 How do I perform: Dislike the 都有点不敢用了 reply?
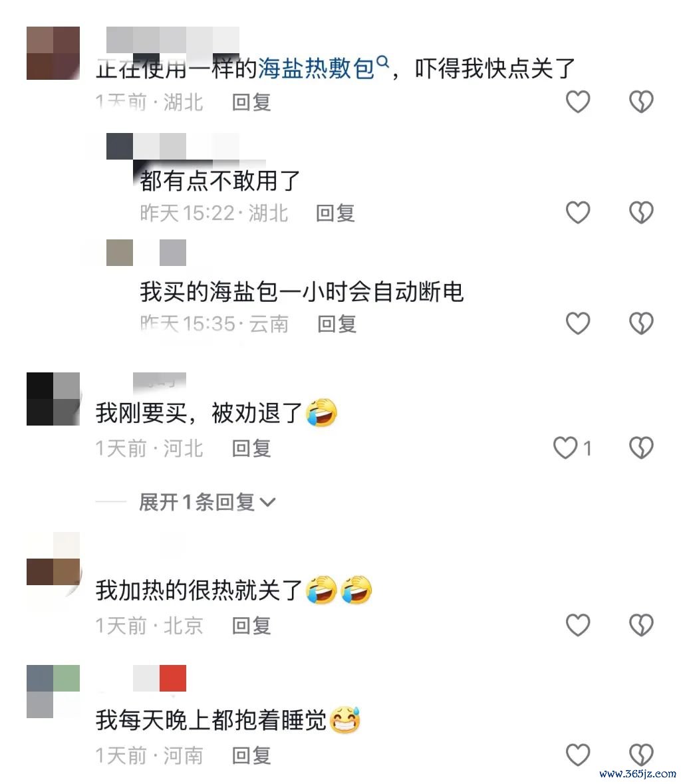(x=641, y=213)
